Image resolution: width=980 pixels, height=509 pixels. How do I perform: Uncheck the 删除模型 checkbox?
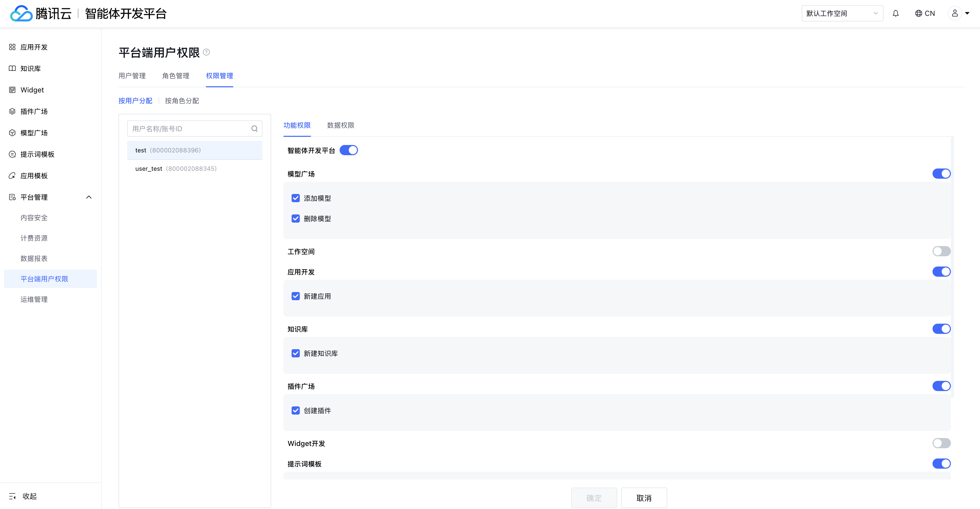click(x=296, y=219)
